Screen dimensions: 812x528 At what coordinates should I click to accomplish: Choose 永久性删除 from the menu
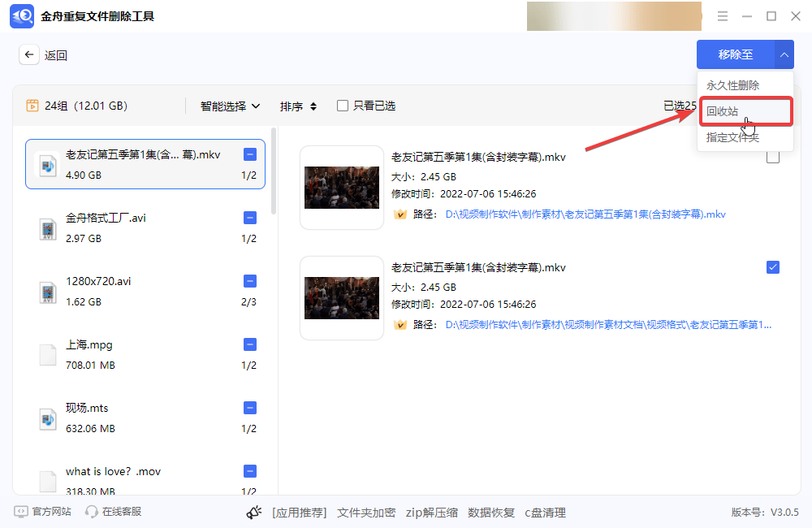745,85
